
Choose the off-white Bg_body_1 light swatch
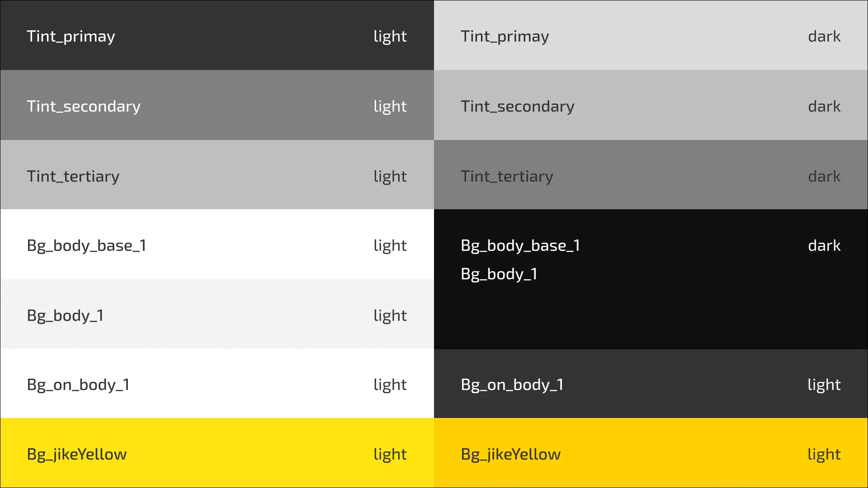tap(217, 314)
